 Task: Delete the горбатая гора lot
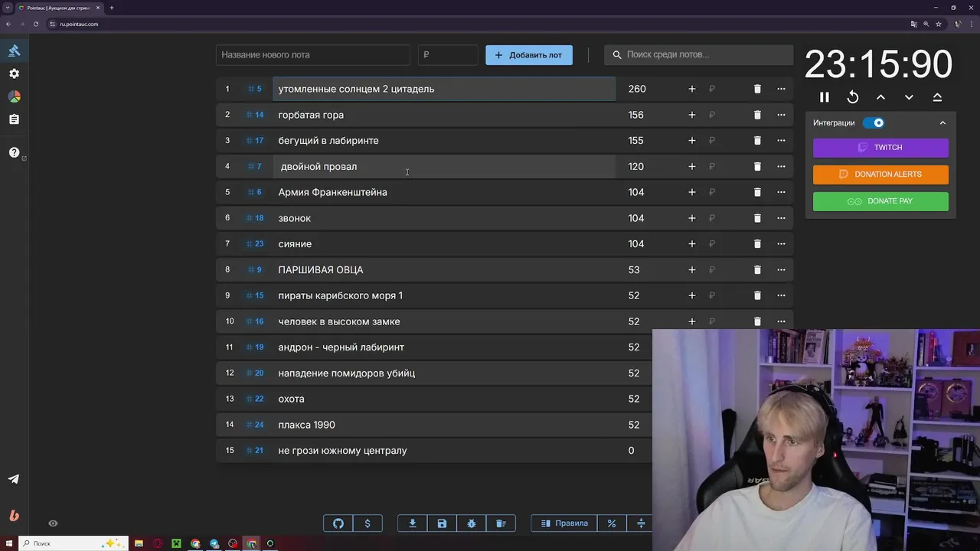(757, 115)
